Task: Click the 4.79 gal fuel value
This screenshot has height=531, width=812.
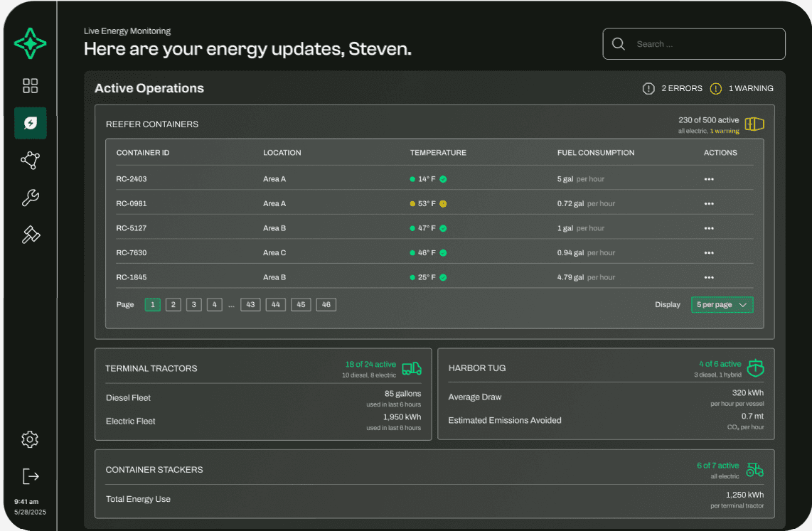Action: coord(571,277)
